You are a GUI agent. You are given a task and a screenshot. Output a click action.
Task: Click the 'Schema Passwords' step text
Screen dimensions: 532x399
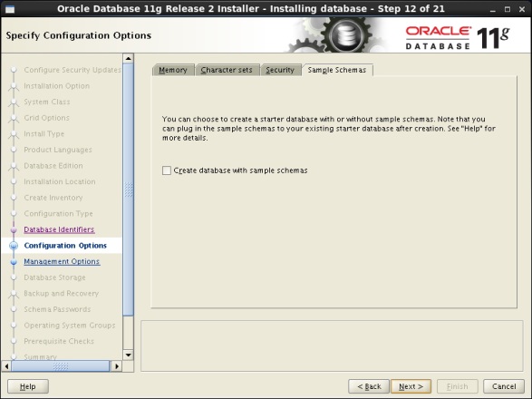point(57,309)
